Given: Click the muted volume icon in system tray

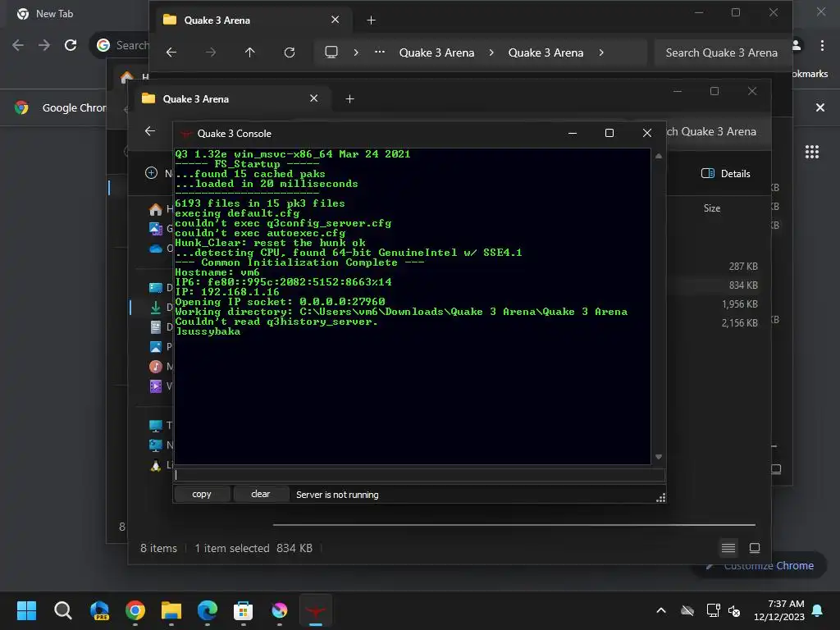Looking at the screenshot, I should tap(734, 610).
